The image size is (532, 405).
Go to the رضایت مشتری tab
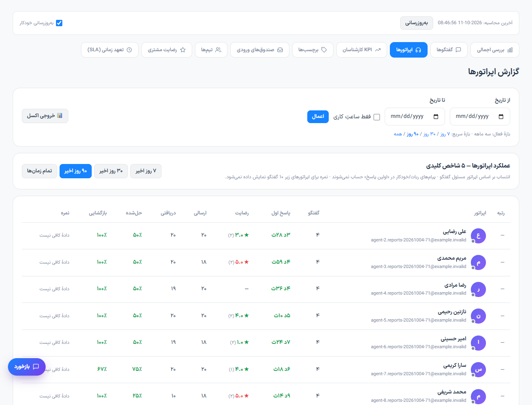click(167, 50)
